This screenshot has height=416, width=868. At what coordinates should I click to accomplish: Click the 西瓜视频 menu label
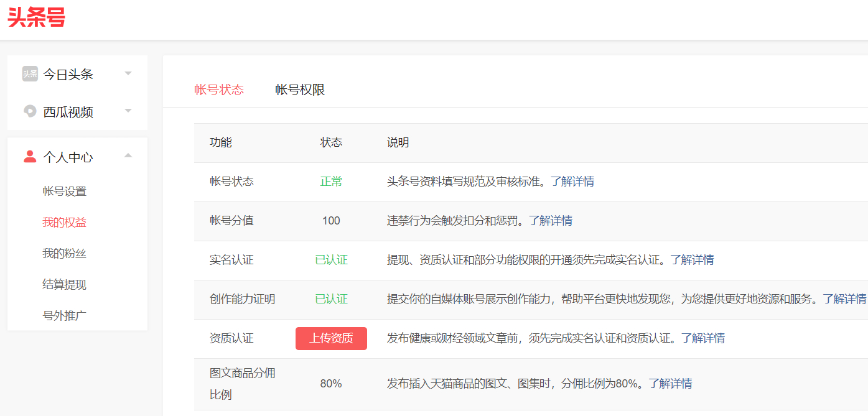pos(68,112)
